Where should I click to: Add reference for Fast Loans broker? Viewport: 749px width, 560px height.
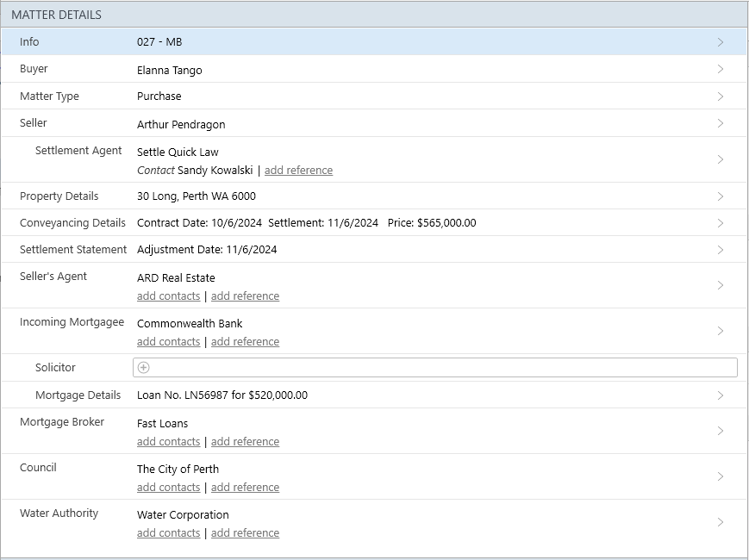[x=245, y=442]
